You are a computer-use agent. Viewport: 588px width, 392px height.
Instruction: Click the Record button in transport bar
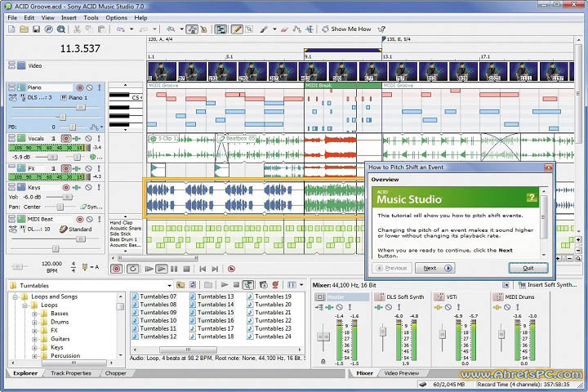pyautogui.click(x=117, y=269)
